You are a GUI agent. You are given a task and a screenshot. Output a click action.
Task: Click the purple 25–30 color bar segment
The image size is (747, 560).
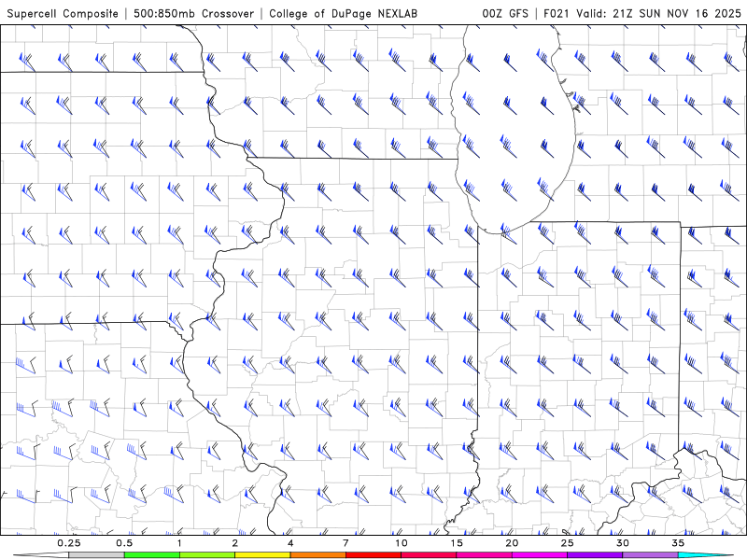[595, 555]
